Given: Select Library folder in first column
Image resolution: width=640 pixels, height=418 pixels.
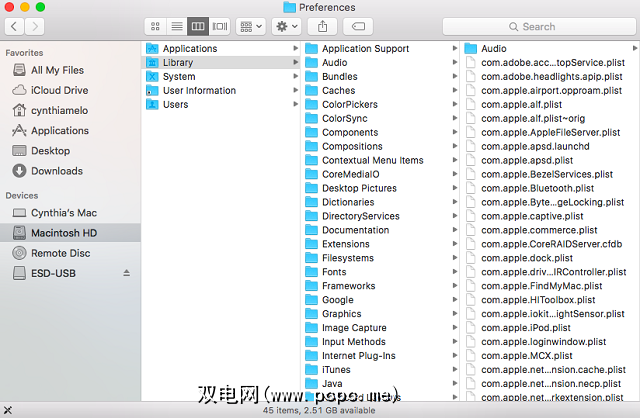Looking at the screenshot, I should tap(220, 62).
